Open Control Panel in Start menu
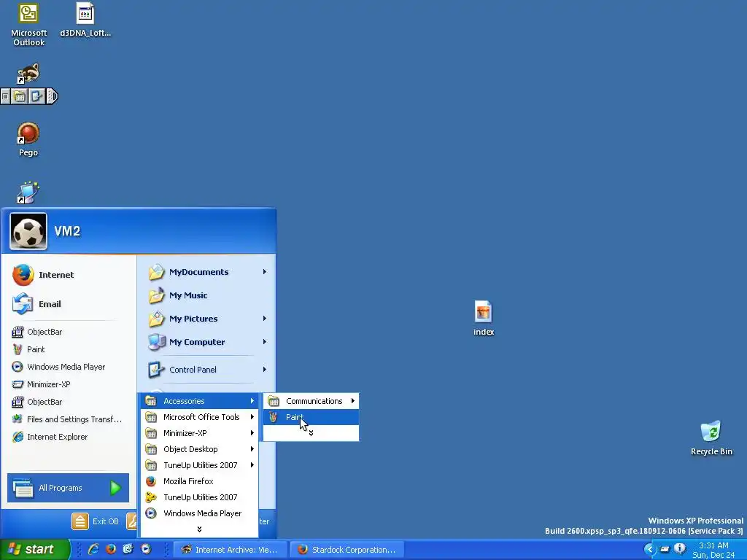Image resolution: width=747 pixels, height=560 pixels. coord(206,370)
